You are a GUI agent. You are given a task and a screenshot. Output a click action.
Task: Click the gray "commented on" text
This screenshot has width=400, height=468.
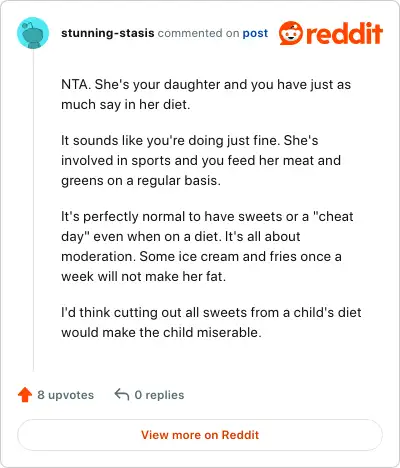point(198,33)
